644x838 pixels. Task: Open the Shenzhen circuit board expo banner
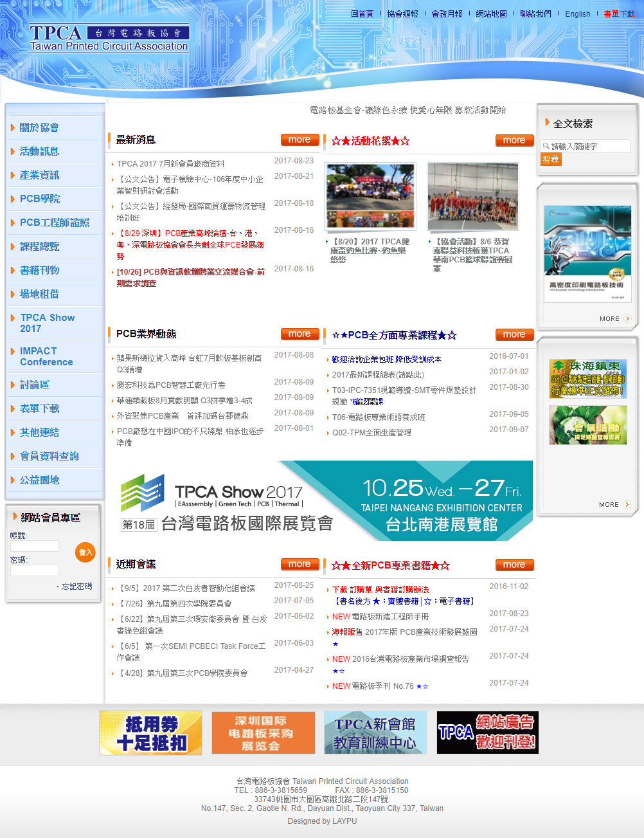click(x=264, y=733)
